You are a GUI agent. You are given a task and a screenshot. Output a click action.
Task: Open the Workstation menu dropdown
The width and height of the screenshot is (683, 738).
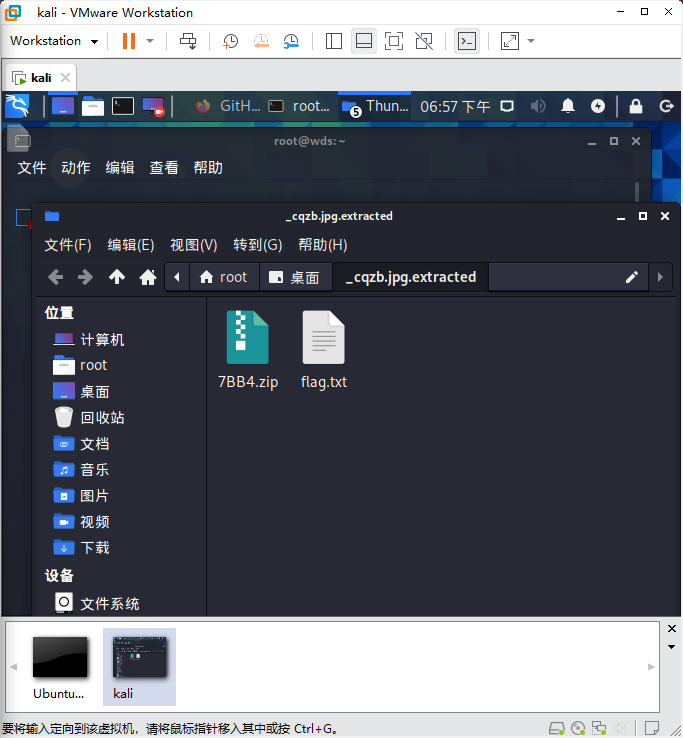[x=54, y=41]
